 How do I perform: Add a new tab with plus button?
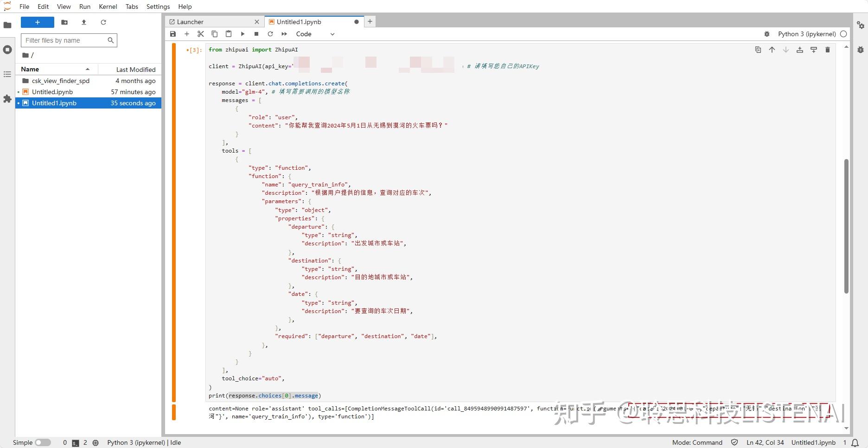pyautogui.click(x=370, y=21)
